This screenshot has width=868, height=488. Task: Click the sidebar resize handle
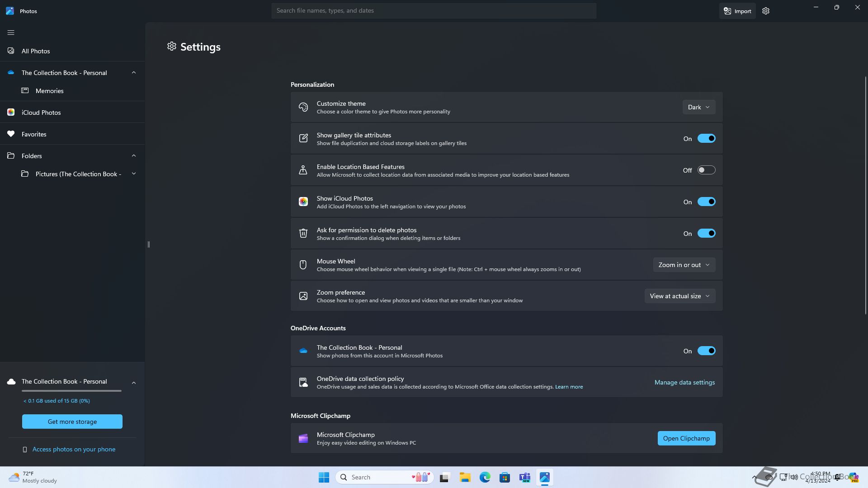pos(148,244)
